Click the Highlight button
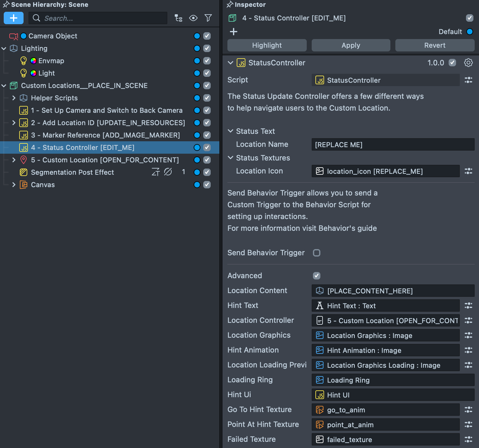 coord(267,45)
